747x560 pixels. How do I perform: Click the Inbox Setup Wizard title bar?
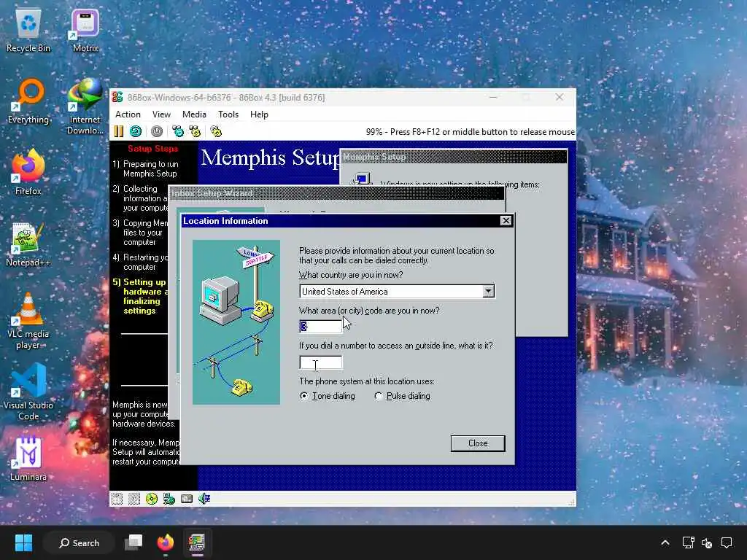[336, 192]
